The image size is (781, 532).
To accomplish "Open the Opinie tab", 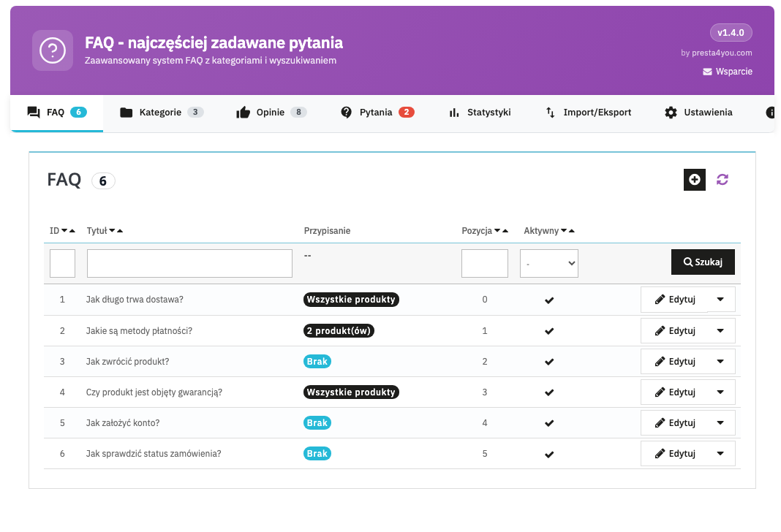I will coord(271,113).
